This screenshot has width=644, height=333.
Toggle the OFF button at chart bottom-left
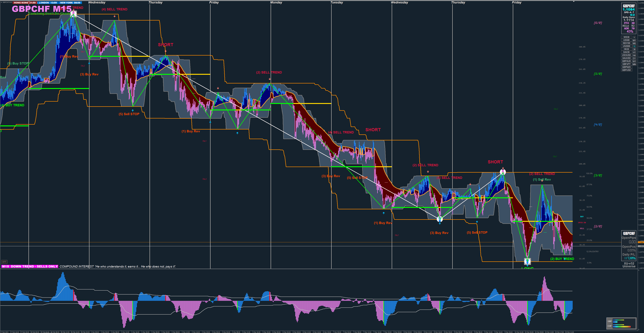[4, 262]
